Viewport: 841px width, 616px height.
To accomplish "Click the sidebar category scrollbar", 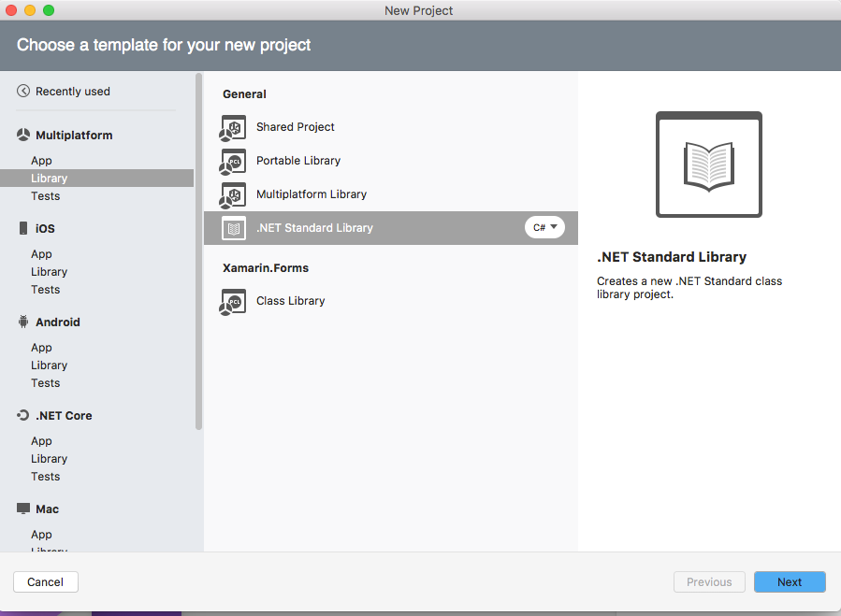I will click(x=198, y=252).
